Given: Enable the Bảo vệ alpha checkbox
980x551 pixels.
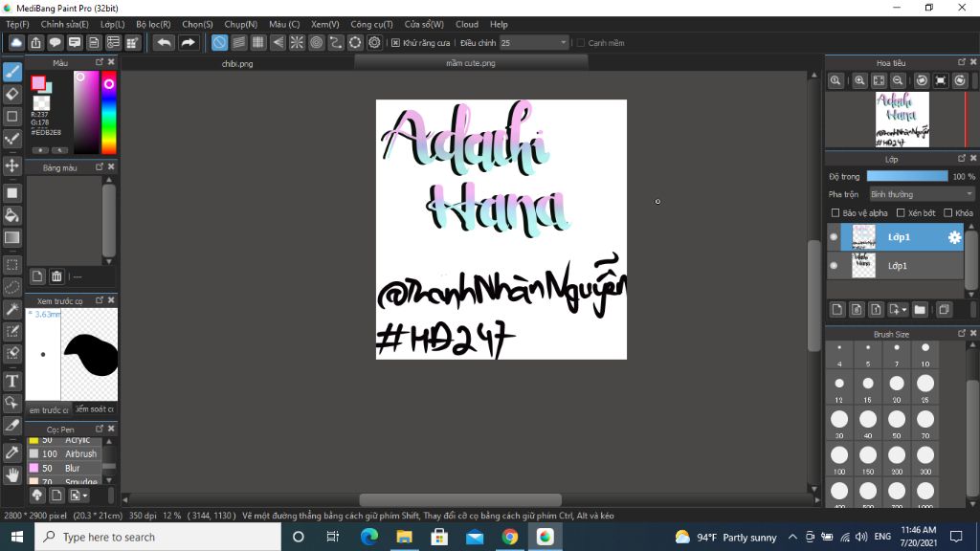Looking at the screenshot, I should pos(835,213).
